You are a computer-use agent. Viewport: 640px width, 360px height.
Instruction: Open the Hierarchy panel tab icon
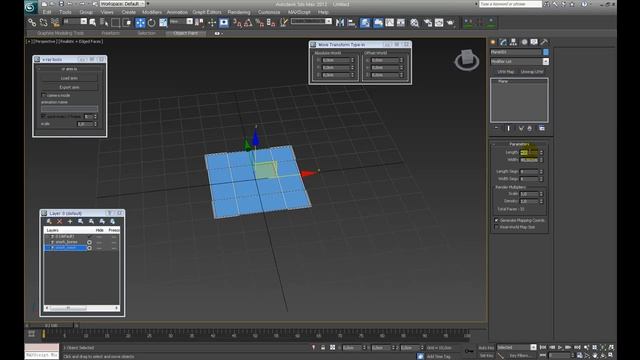[x=513, y=42]
